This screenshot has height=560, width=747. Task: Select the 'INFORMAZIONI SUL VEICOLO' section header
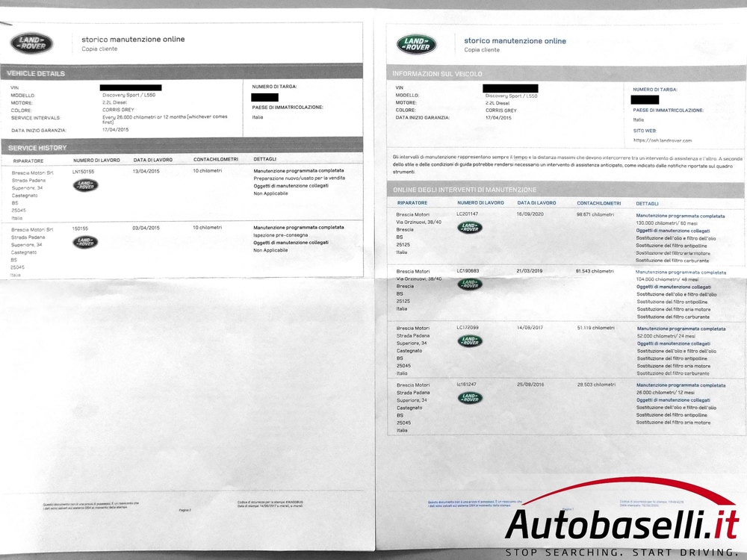tap(437, 74)
